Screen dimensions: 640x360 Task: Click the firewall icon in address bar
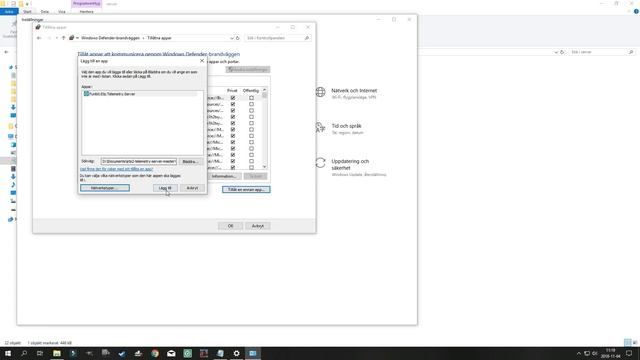(71, 38)
